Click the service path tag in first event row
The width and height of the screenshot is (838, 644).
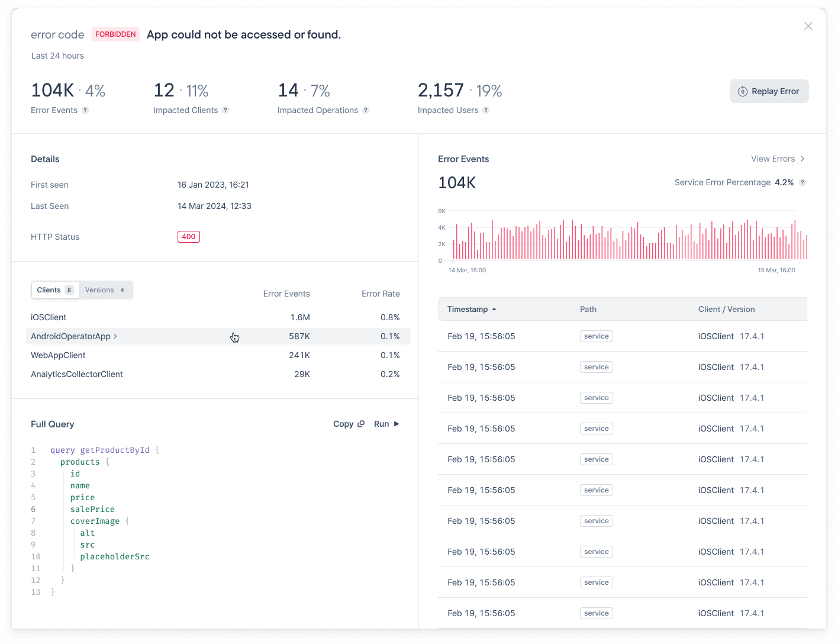coord(596,336)
